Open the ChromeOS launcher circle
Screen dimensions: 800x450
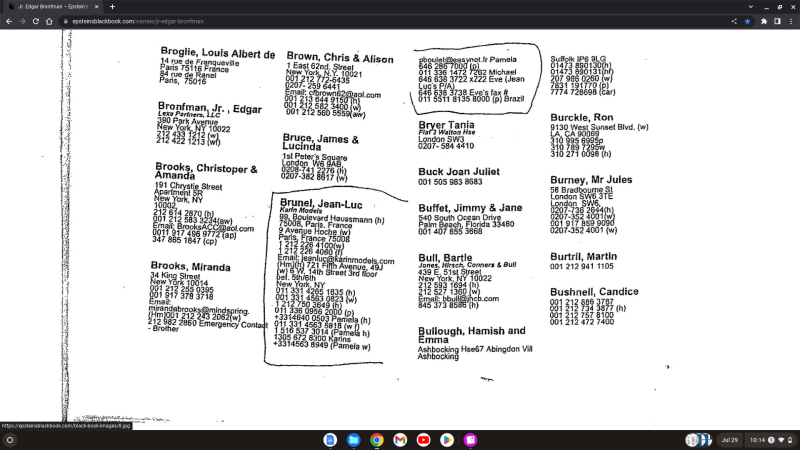point(10,440)
